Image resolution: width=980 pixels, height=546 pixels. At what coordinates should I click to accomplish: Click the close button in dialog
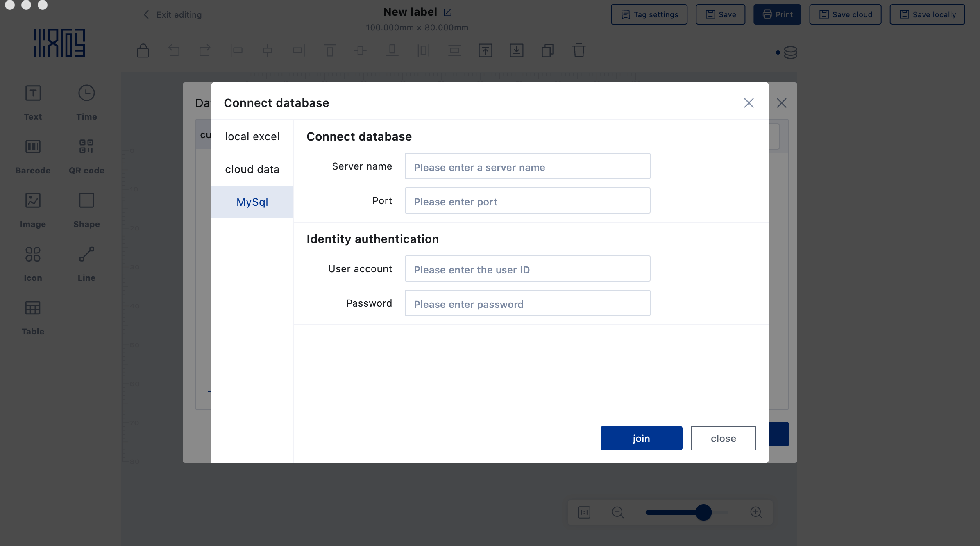point(723,438)
